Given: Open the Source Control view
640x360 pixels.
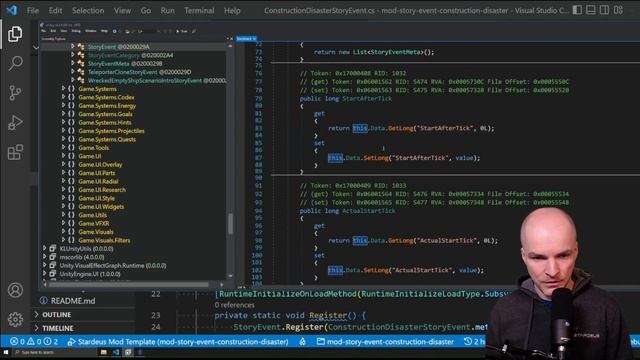Looking at the screenshot, I should 15,93.
